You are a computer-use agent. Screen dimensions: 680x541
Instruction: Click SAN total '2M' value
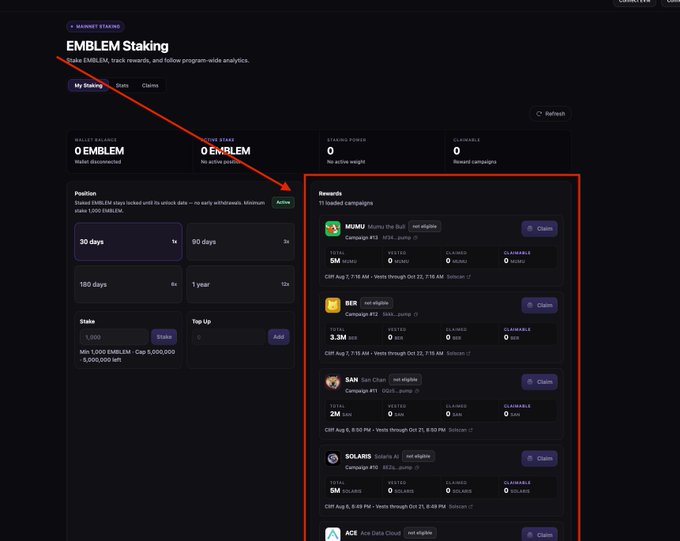[x=335, y=414]
